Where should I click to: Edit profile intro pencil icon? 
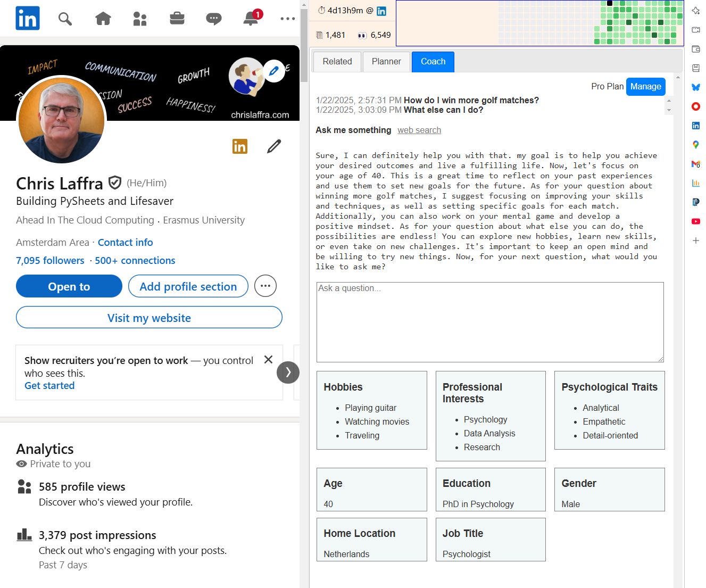[x=274, y=146]
